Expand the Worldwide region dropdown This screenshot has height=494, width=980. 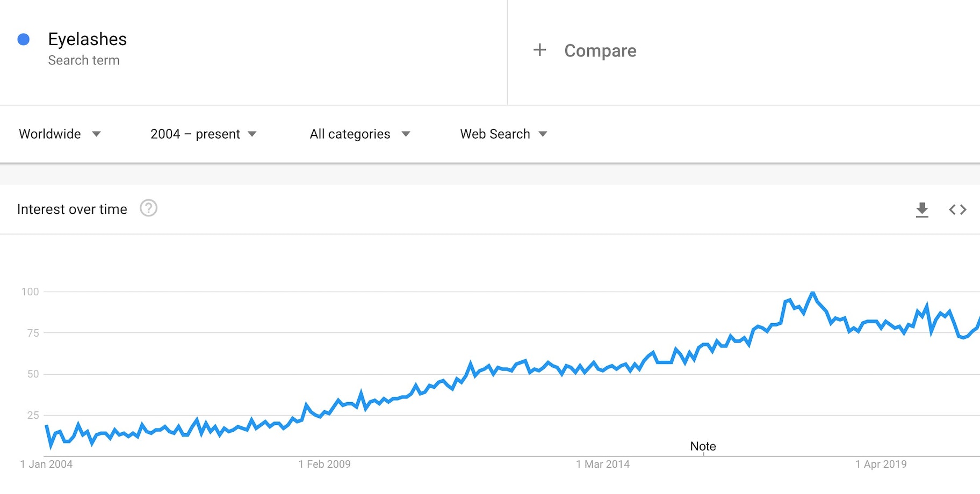click(60, 134)
